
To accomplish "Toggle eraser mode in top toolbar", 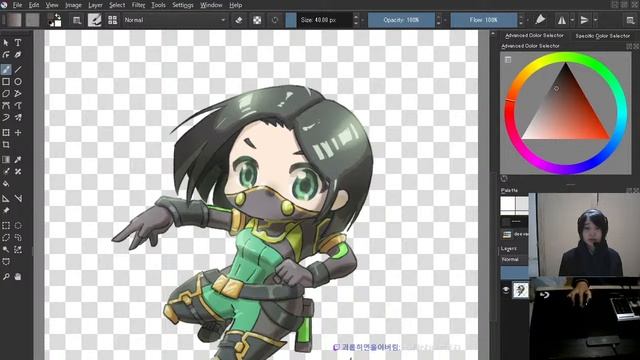I will tap(239, 20).
